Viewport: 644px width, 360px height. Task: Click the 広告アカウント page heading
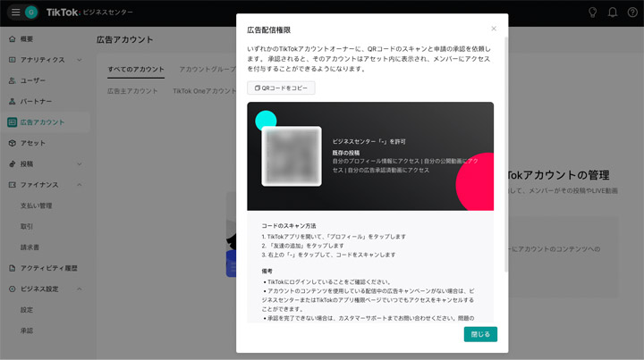click(x=125, y=40)
